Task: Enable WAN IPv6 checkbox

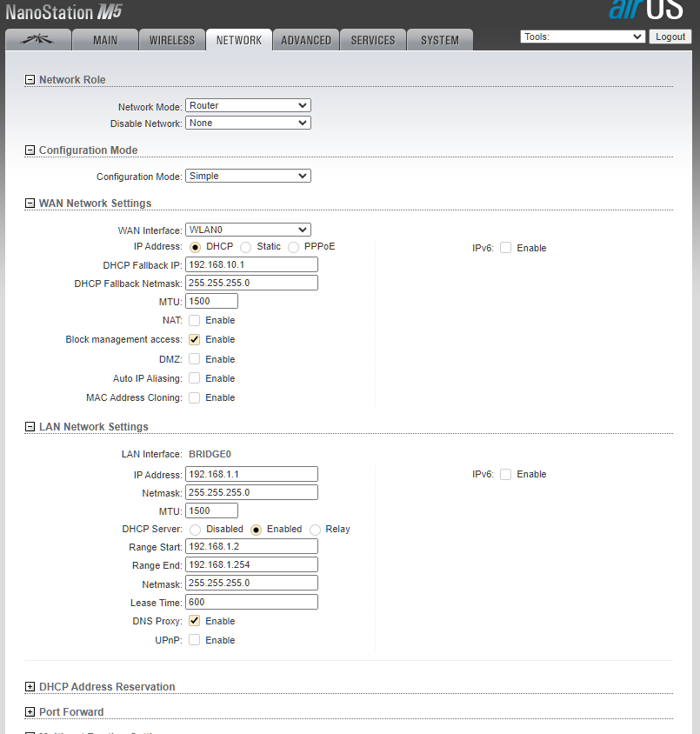Action: 505,248
